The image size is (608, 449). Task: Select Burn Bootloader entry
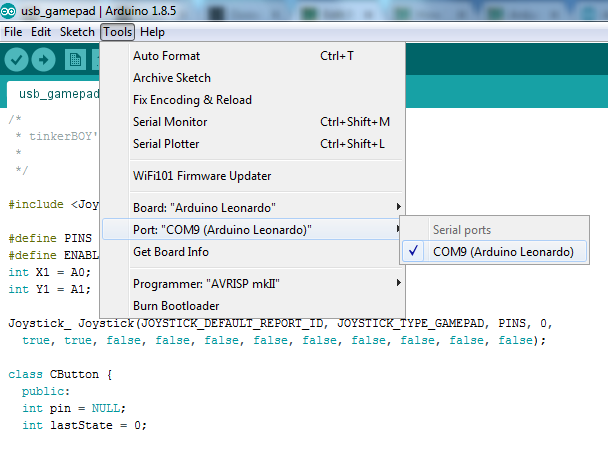click(x=252, y=306)
